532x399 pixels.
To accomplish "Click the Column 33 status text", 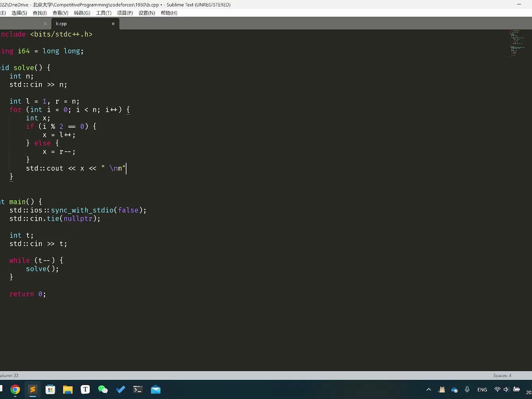I will click(9, 375).
